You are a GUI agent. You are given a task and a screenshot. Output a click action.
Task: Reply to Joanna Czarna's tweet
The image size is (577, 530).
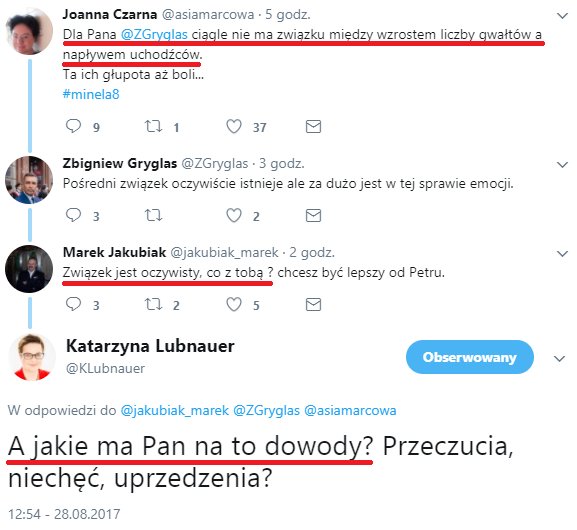pyautogui.click(x=73, y=126)
